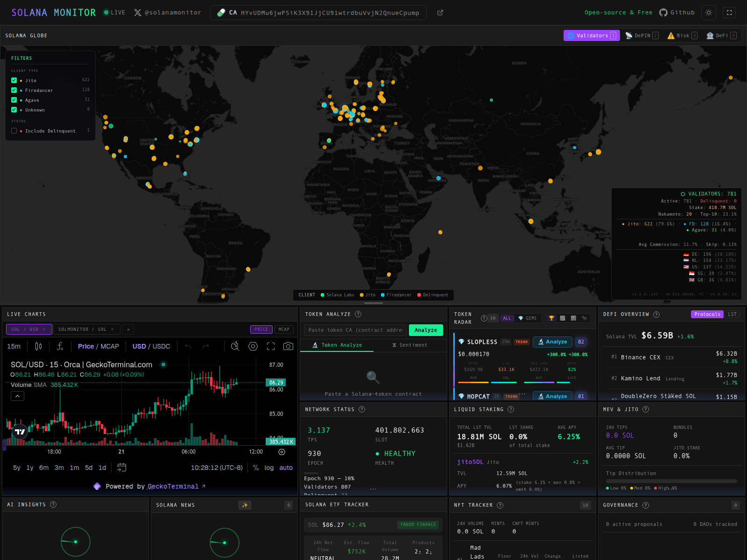Image resolution: width=747 pixels, height=560 pixels.
Task: Open the price axis settings icon
Action: point(282,452)
